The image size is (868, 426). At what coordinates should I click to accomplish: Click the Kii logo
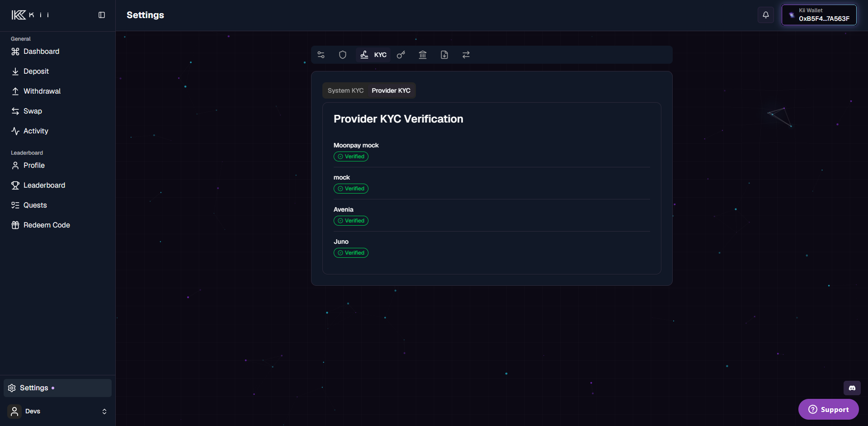coord(30,15)
